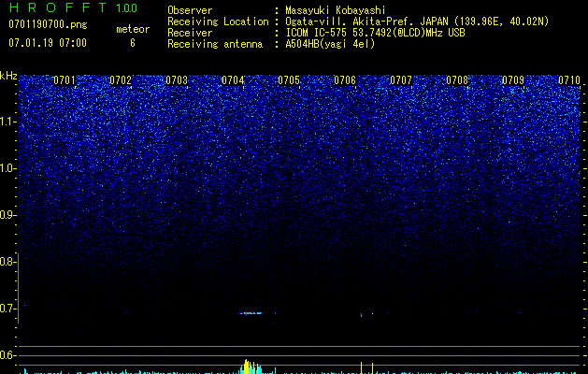This screenshot has width=588, height=374.
Task: Click the 0701 time marker label
Action: [65, 80]
